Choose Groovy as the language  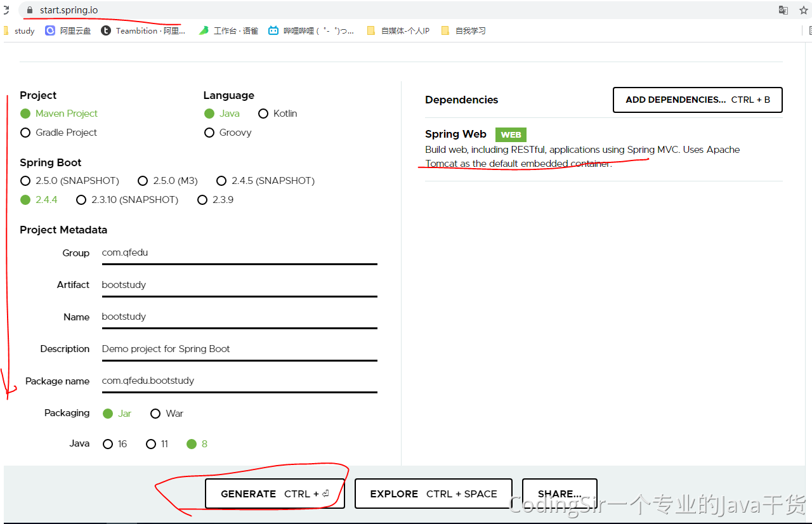(228, 133)
